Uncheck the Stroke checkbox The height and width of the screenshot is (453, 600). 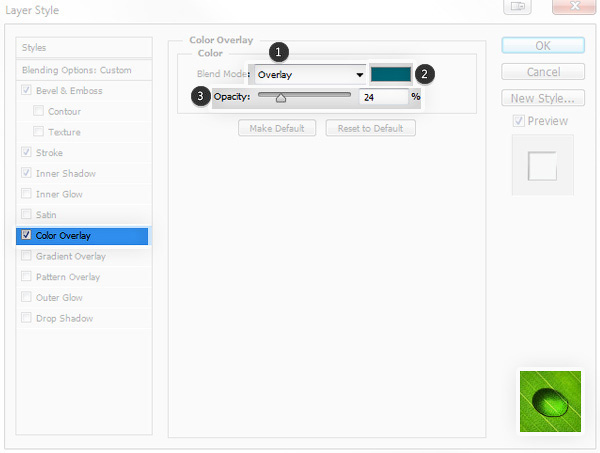pyautogui.click(x=26, y=152)
